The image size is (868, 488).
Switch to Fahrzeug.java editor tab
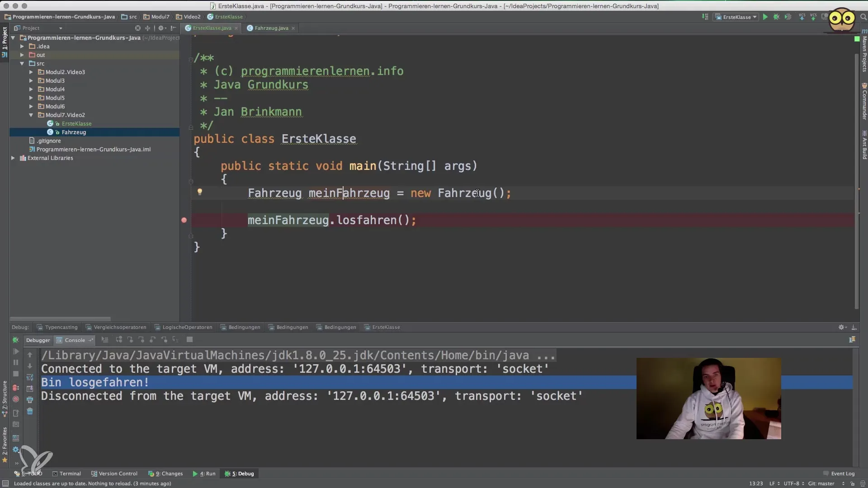(271, 28)
